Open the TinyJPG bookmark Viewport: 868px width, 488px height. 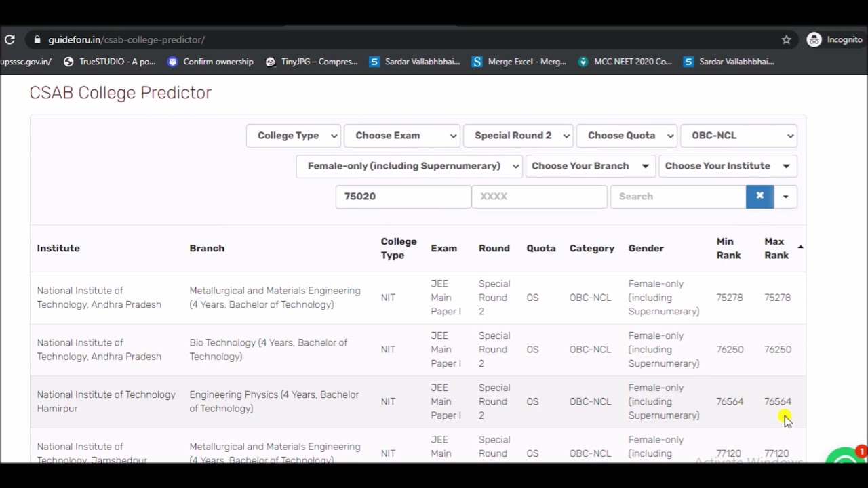coord(312,62)
